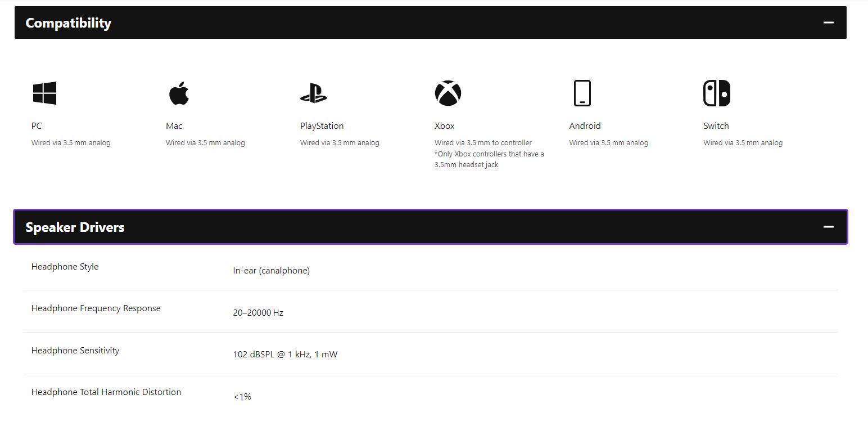Click the Windows PC platform icon
This screenshot has height=435, width=868.
point(44,93)
